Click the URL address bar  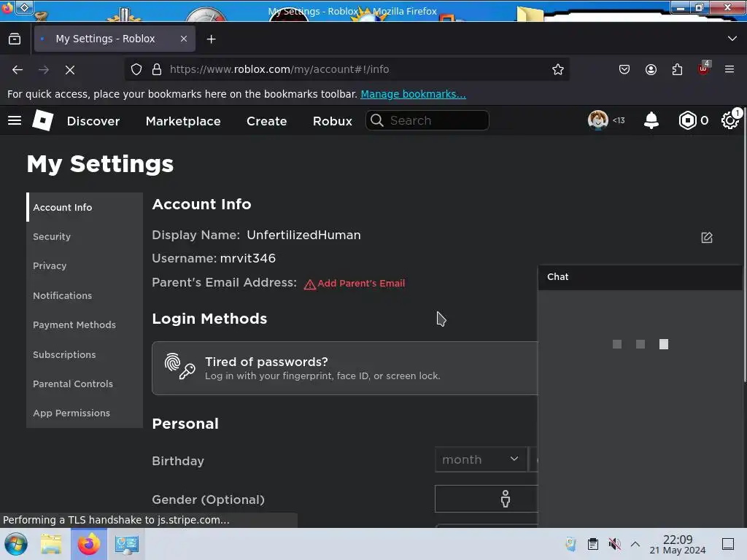[347, 69]
